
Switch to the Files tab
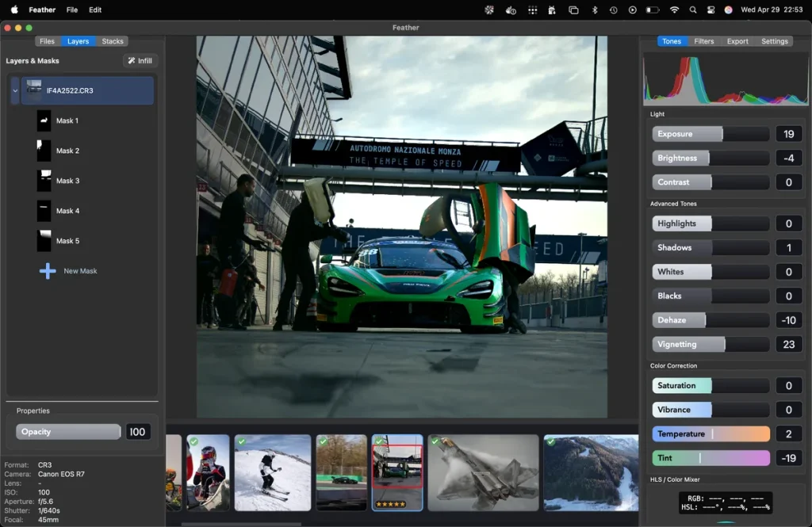[x=47, y=41]
